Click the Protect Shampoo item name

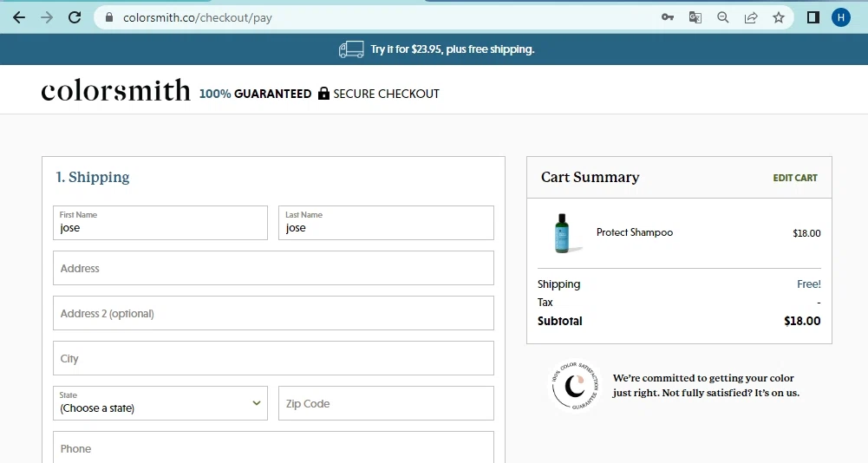[635, 232]
